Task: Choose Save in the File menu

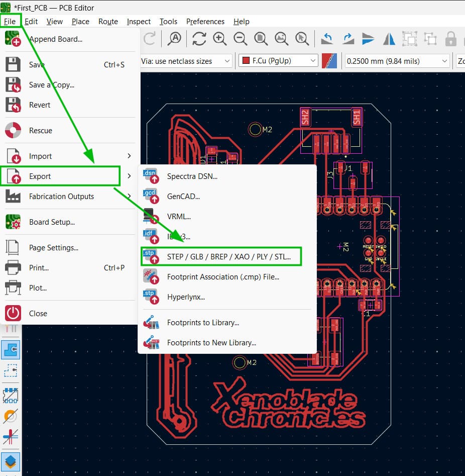Action: (x=70, y=64)
